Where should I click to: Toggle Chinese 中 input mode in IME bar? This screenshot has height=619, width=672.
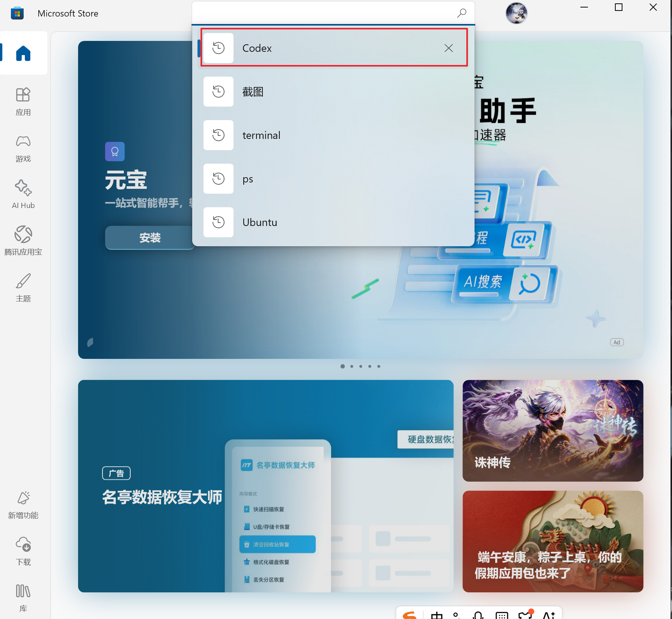(437, 615)
